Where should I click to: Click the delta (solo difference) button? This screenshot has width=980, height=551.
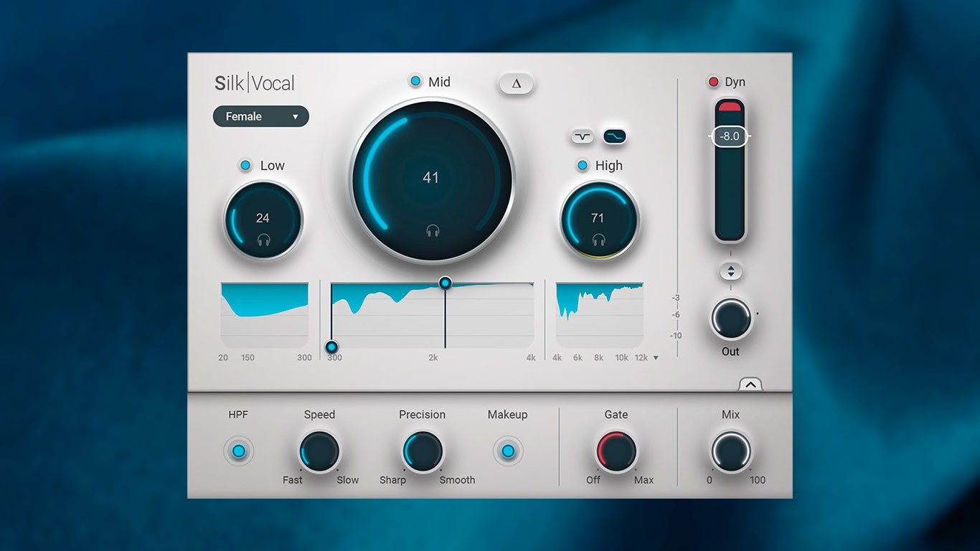click(x=516, y=84)
